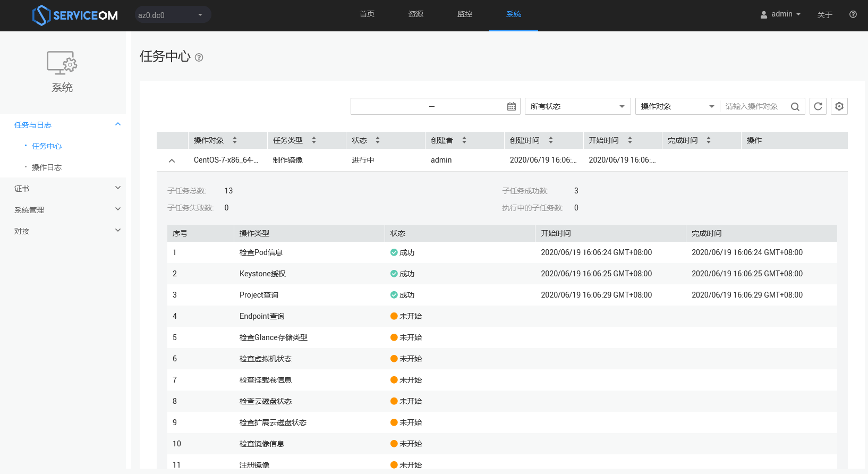The image size is (868, 474).
Task: Expand the 对接 sidebar section
Action: [x=118, y=231]
